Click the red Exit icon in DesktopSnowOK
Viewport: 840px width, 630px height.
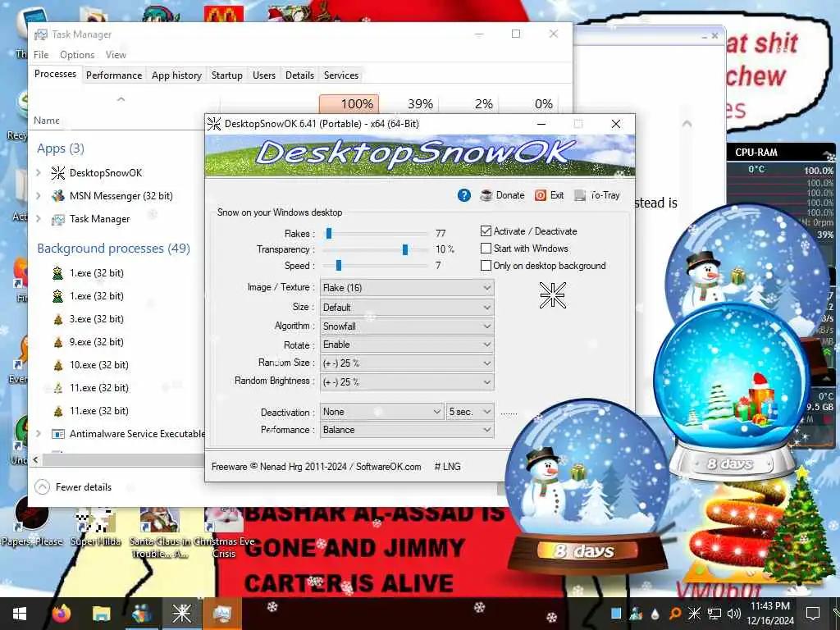coord(541,195)
